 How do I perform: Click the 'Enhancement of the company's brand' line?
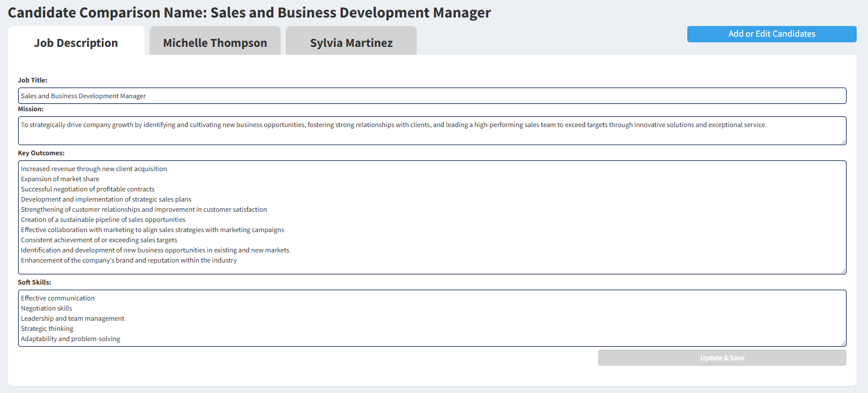129,260
